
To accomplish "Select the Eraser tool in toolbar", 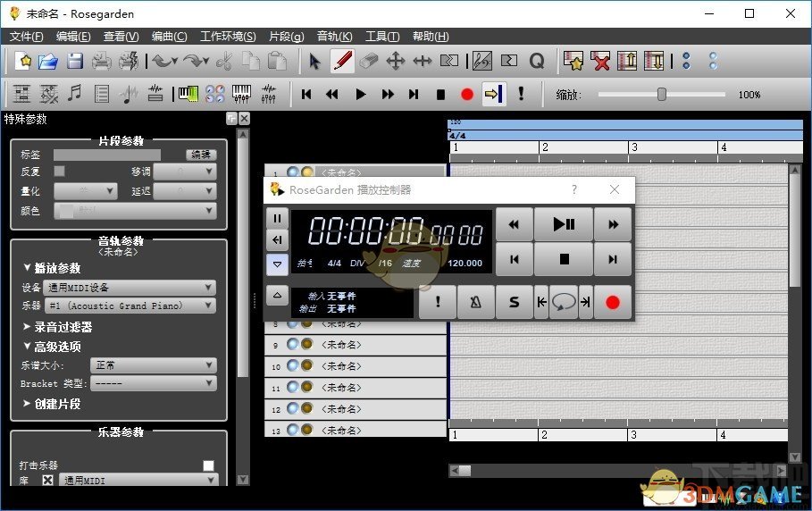I will pyautogui.click(x=369, y=61).
